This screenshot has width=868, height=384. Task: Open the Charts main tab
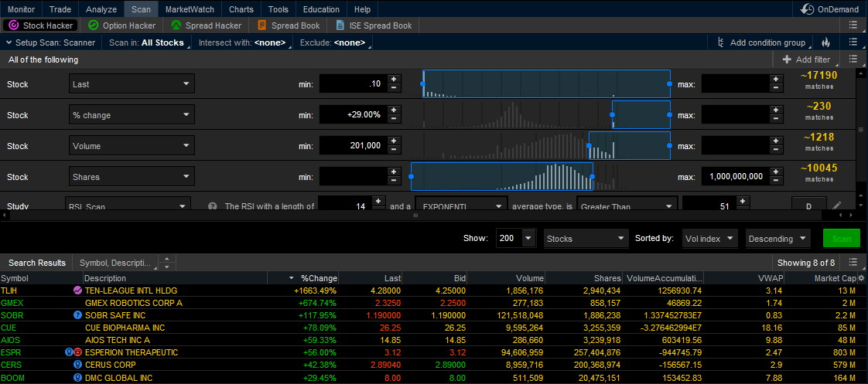click(x=241, y=9)
